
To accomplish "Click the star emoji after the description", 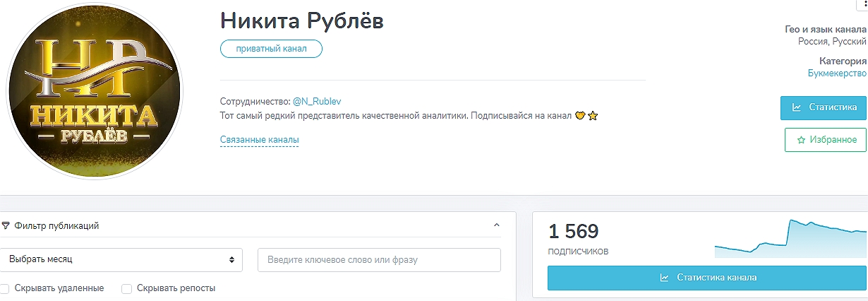I will click(x=593, y=115).
